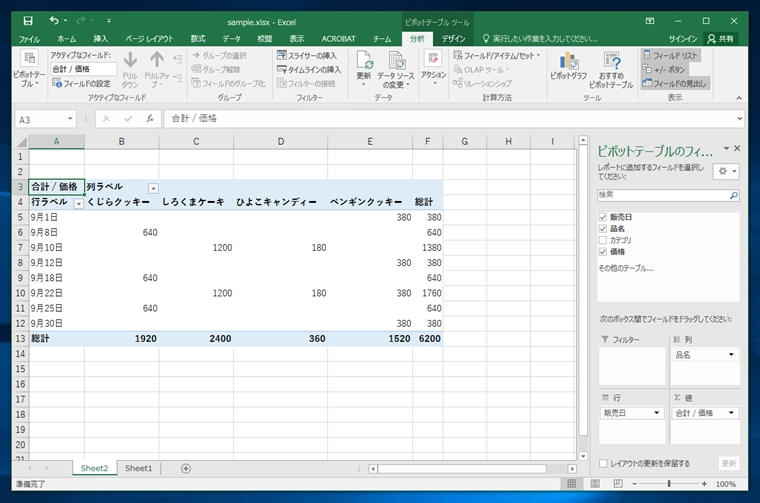Expand 品名 dropdown in columns area
The image size is (760, 503).
coord(733,355)
